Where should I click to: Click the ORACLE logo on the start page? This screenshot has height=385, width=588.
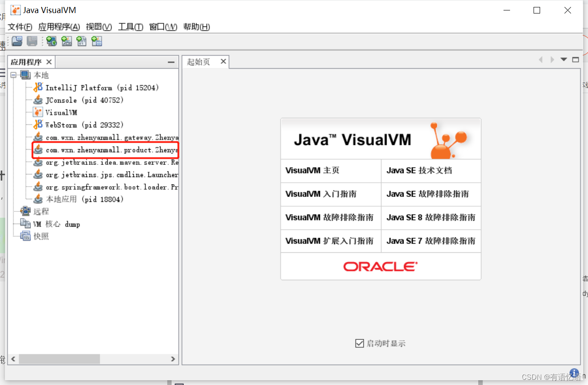coord(380,266)
